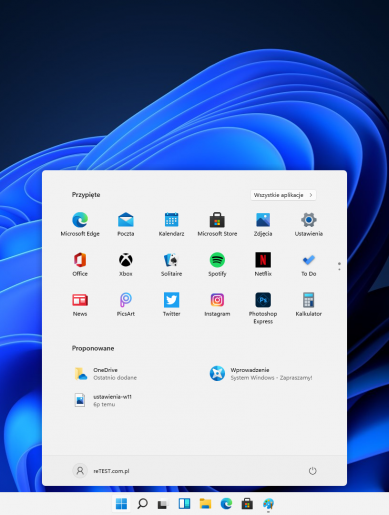Viewport: 389px width, 515px height.
Task: Launch PicsArt
Action: point(126,304)
